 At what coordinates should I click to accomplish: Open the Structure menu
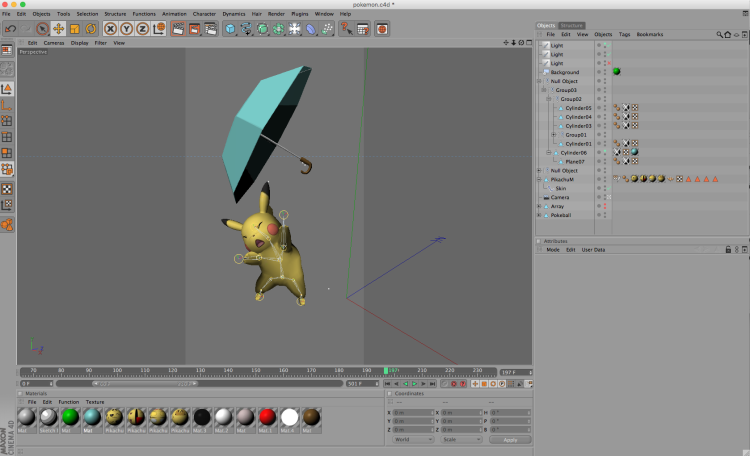(115, 14)
